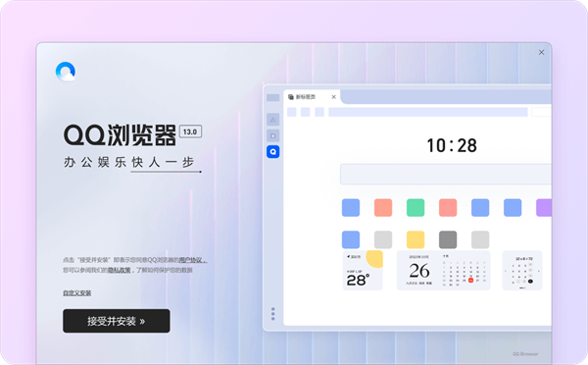Screen dimensions: 588x365
Task: Click the 10:28 clock in the preview
Action: (452, 145)
